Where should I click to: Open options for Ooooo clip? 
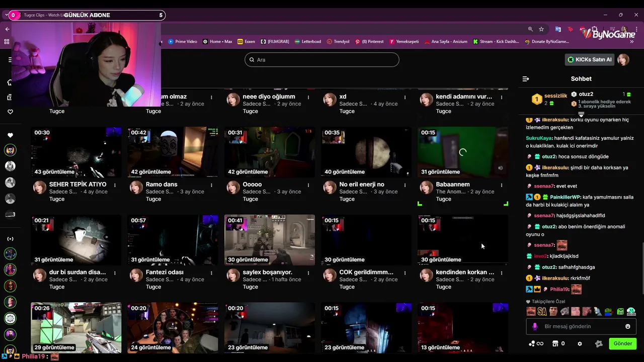coord(308,185)
